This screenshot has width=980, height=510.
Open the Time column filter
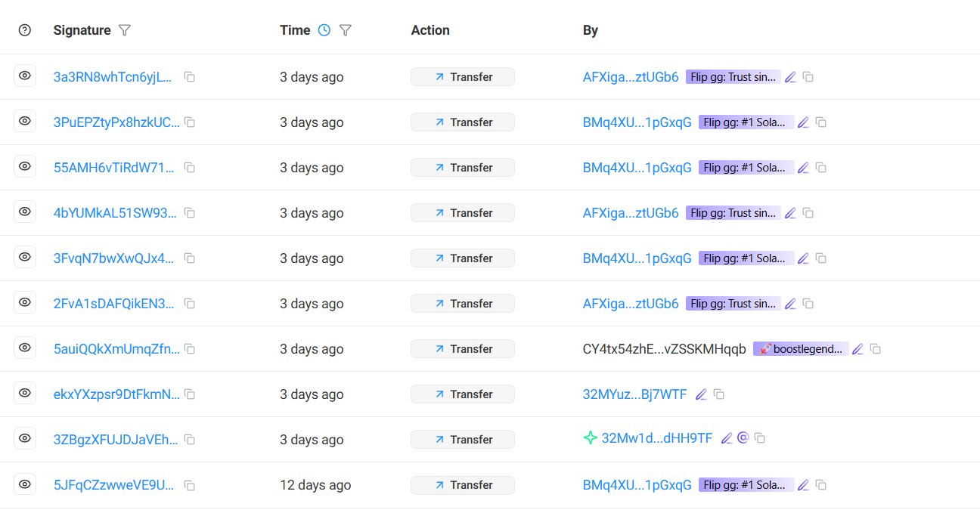[x=346, y=30]
